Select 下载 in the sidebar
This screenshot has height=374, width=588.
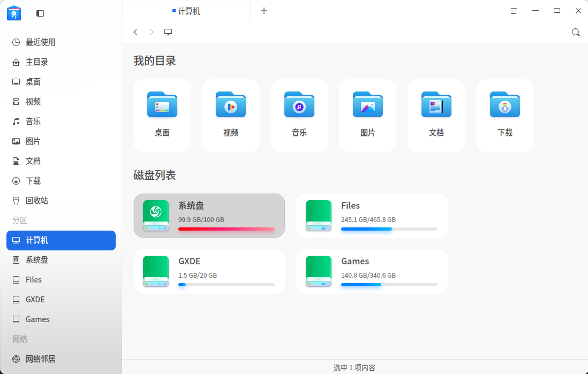[61, 181]
